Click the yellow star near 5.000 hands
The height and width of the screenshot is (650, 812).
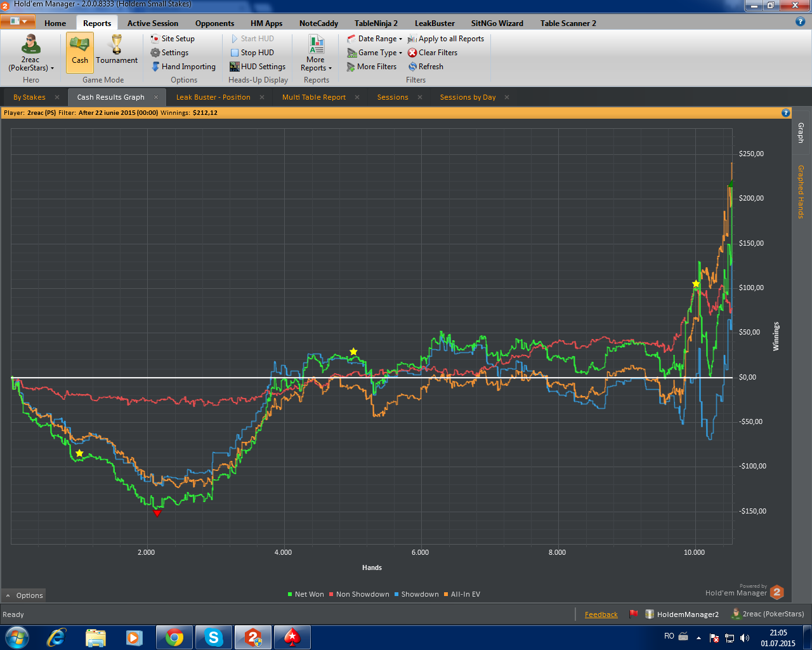[x=353, y=352]
